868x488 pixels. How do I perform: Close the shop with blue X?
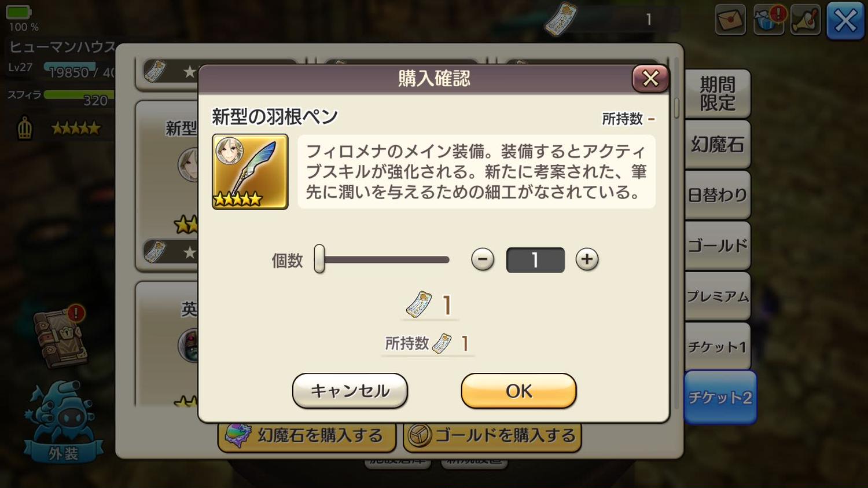pos(845,21)
